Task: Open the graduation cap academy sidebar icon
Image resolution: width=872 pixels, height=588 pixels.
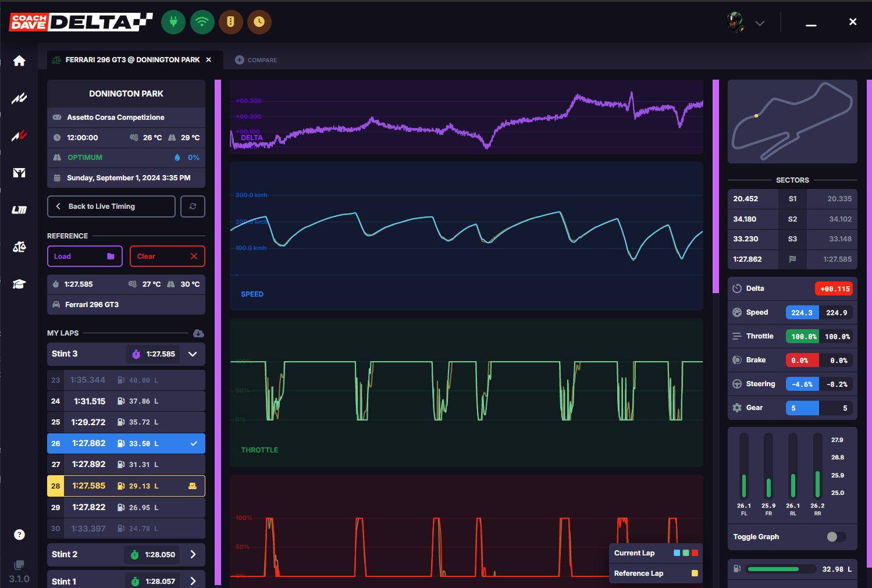Action: (19, 284)
